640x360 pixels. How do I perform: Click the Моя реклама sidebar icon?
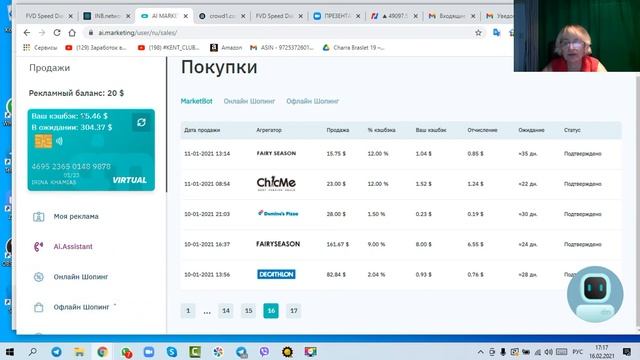(x=38, y=217)
